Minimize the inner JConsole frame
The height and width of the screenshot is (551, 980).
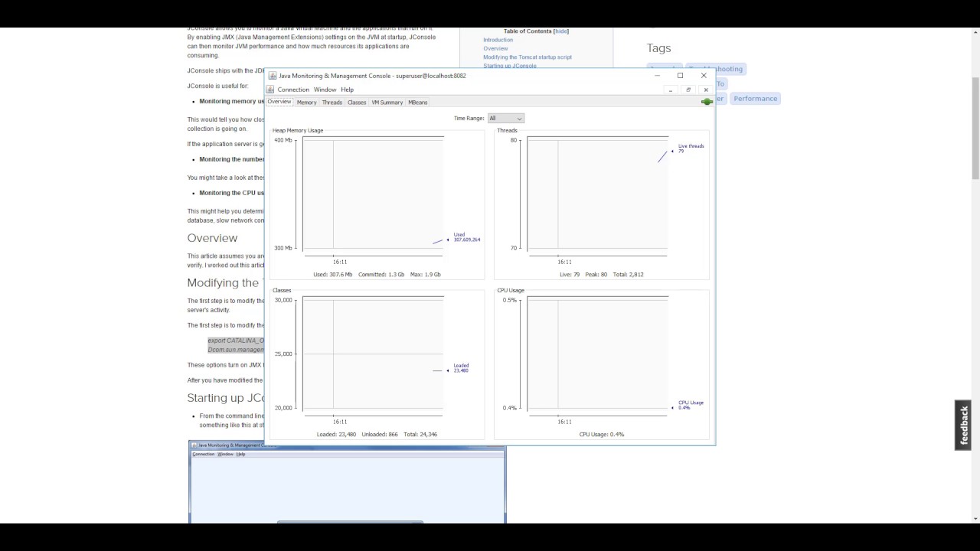tap(670, 90)
